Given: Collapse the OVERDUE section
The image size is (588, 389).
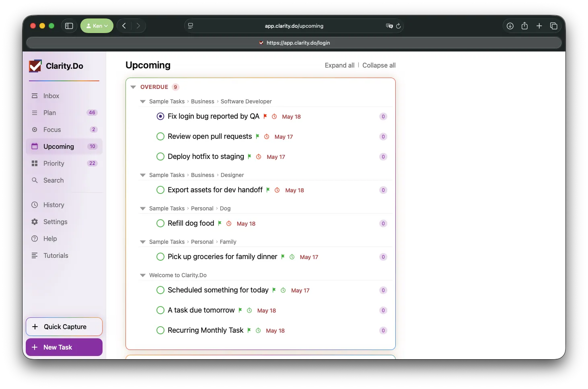Looking at the screenshot, I should [133, 87].
